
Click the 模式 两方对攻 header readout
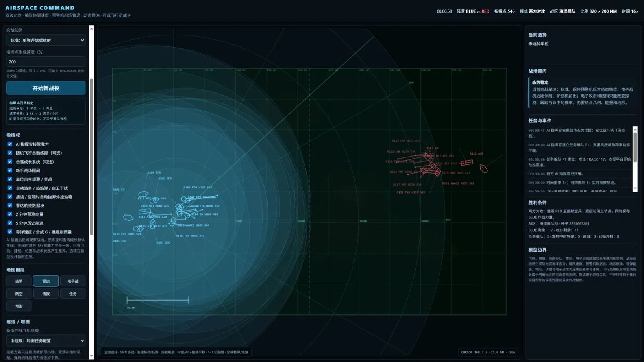pyautogui.click(x=532, y=11)
